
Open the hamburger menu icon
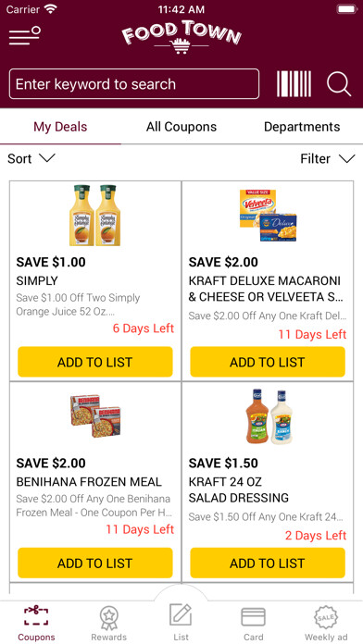click(25, 36)
